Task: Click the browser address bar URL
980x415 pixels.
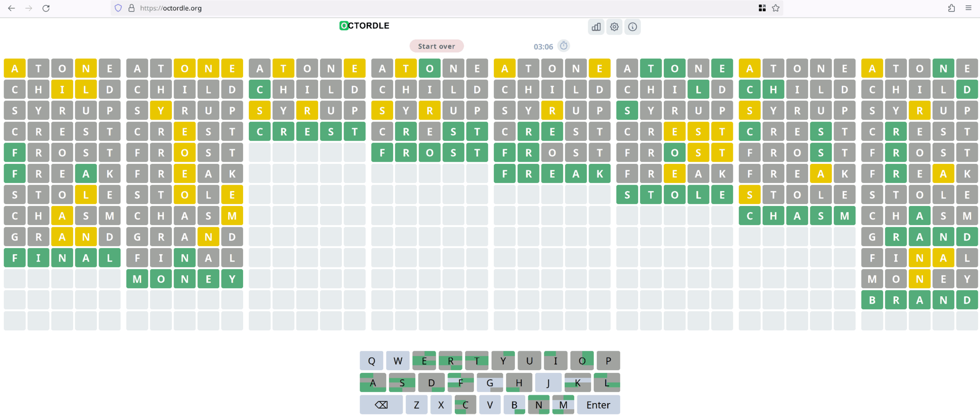Action: 171,8
